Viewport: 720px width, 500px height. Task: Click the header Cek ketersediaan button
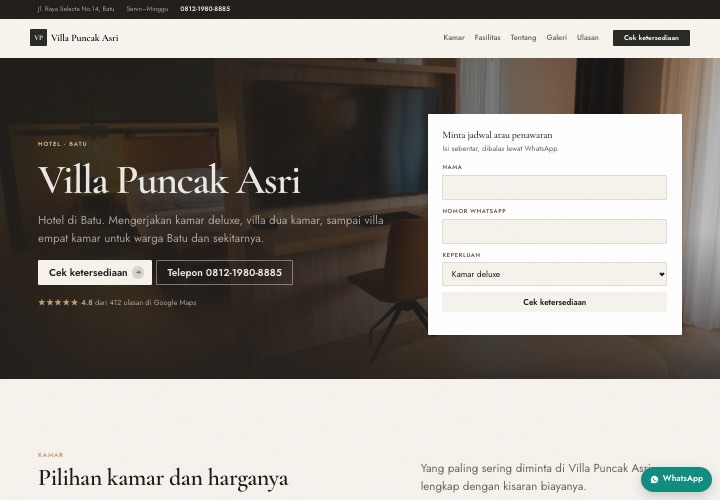coord(651,38)
